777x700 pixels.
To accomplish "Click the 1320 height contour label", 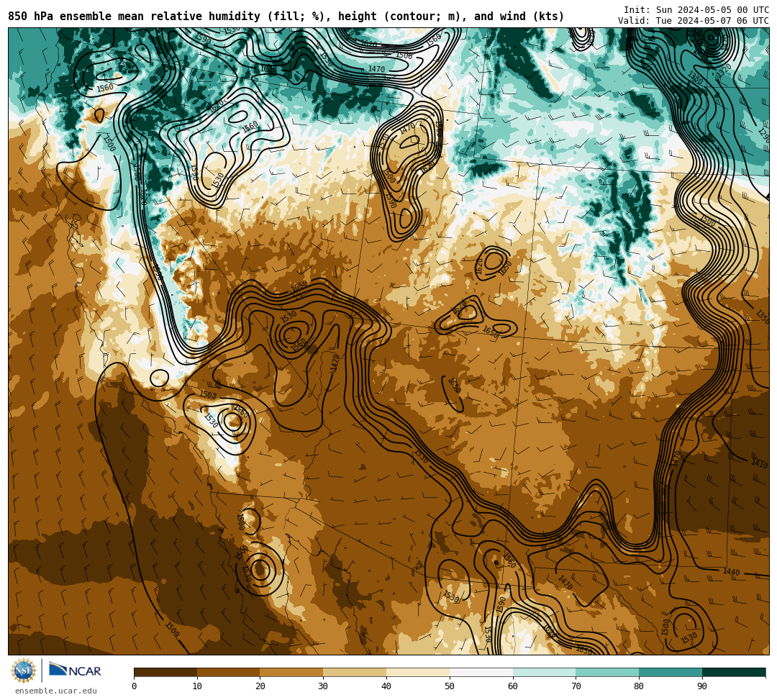I will tap(723, 70).
